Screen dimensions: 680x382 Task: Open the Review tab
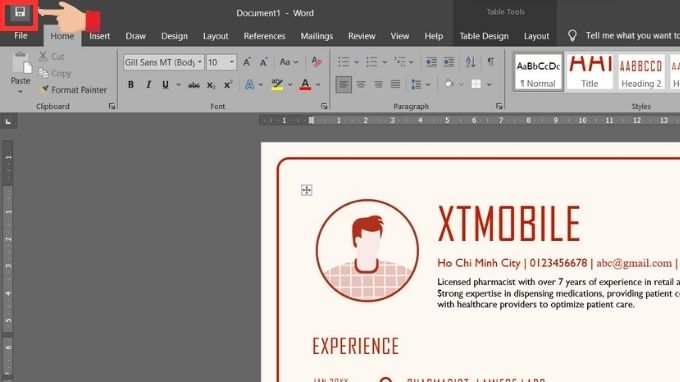point(362,36)
